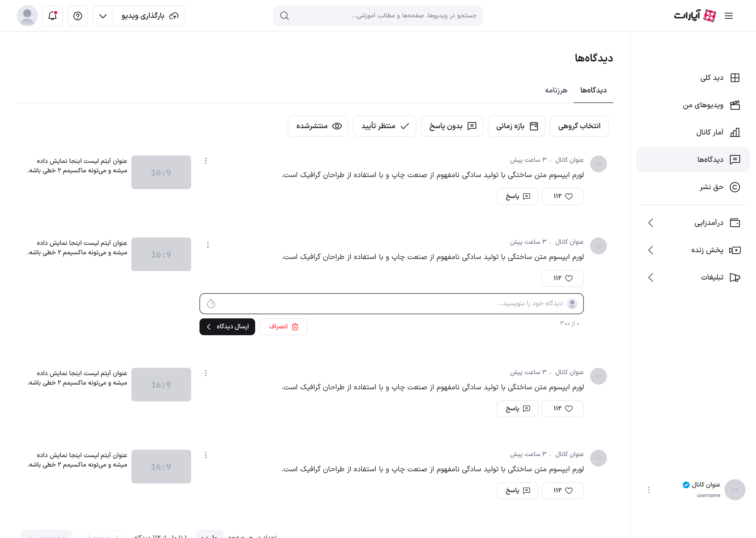
Task: Enable the منتظر تأیید pending filter
Action: point(384,126)
